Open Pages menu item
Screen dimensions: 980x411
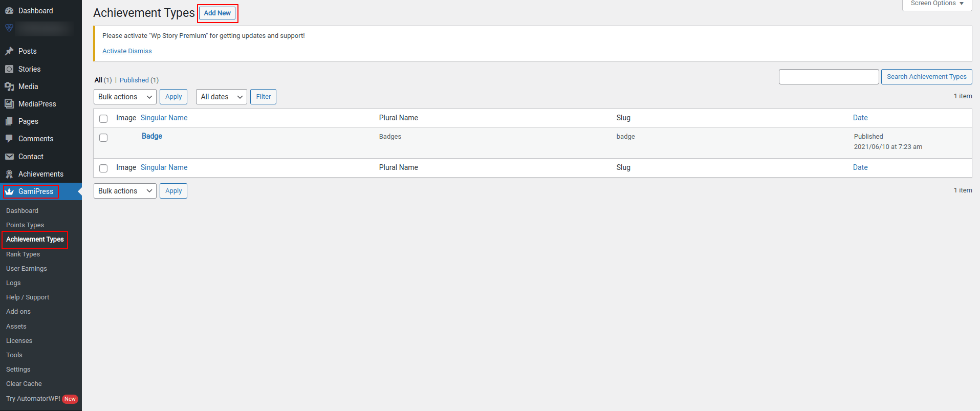[28, 121]
